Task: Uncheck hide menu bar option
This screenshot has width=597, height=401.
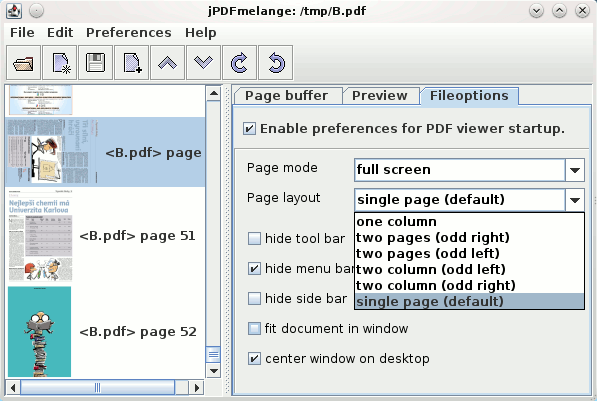Action: [x=254, y=268]
